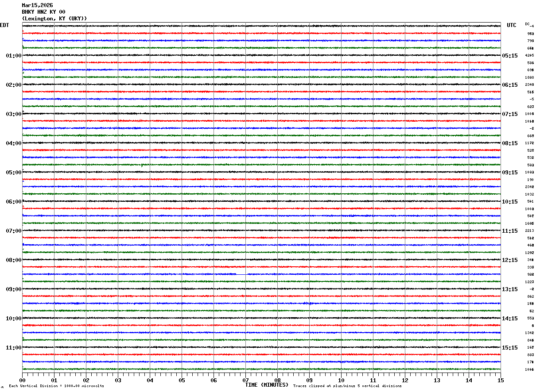Click the EDT timezone header
This screenshot has height=392, width=536.
pos(4,25)
